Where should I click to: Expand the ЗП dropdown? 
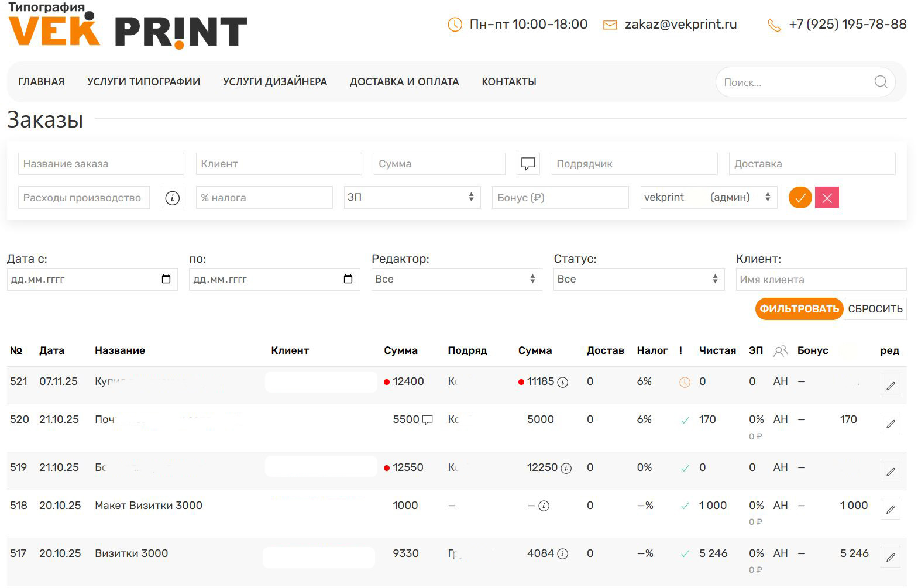412,198
